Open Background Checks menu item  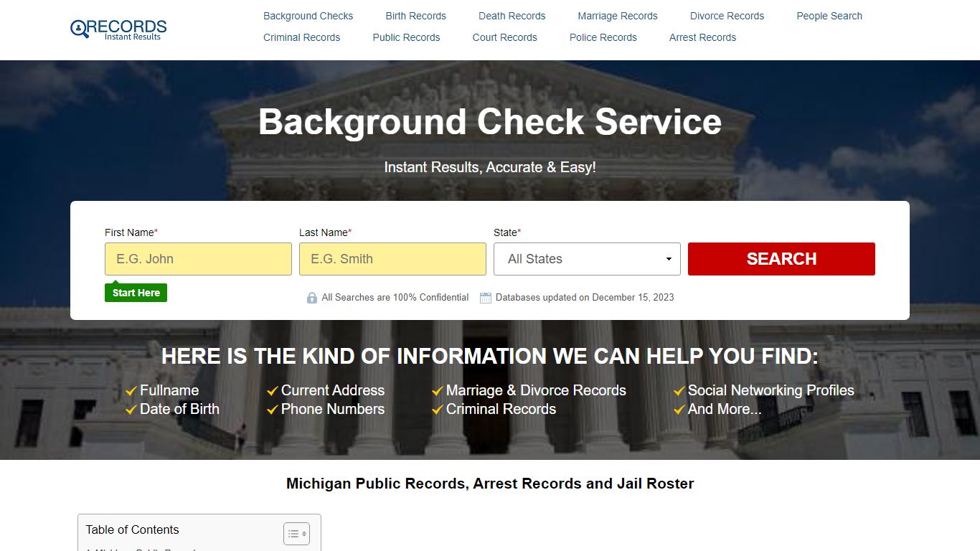coord(308,16)
